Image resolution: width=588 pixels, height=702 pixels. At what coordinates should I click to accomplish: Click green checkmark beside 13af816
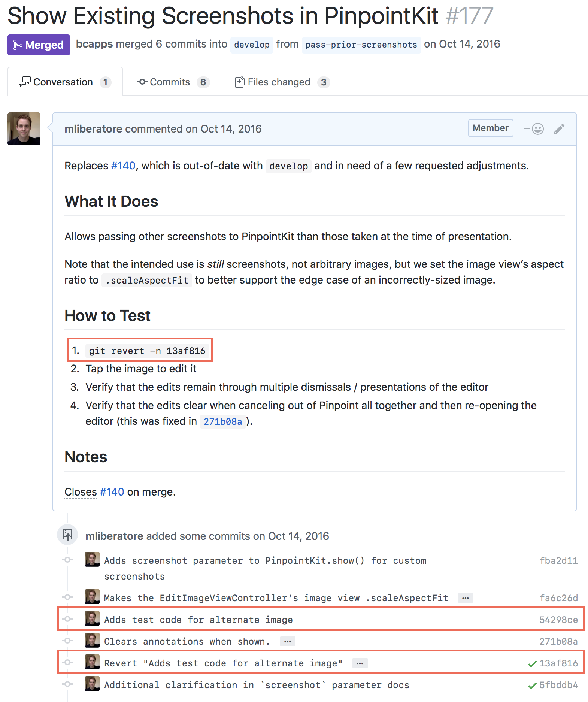532,664
